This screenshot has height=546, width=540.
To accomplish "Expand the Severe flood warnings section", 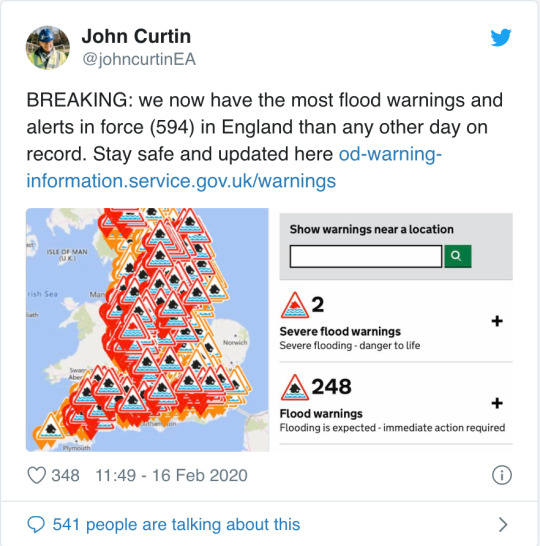I will (x=497, y=321).
